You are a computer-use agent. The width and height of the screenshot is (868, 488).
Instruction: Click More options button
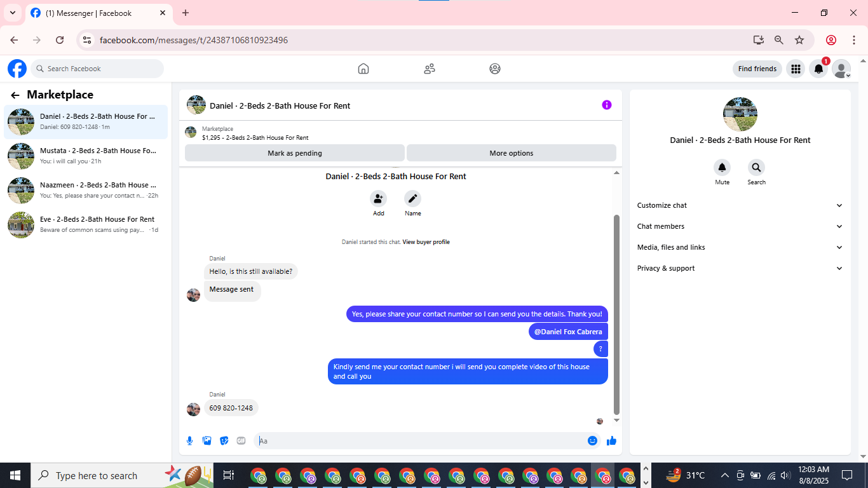[512, 153]
